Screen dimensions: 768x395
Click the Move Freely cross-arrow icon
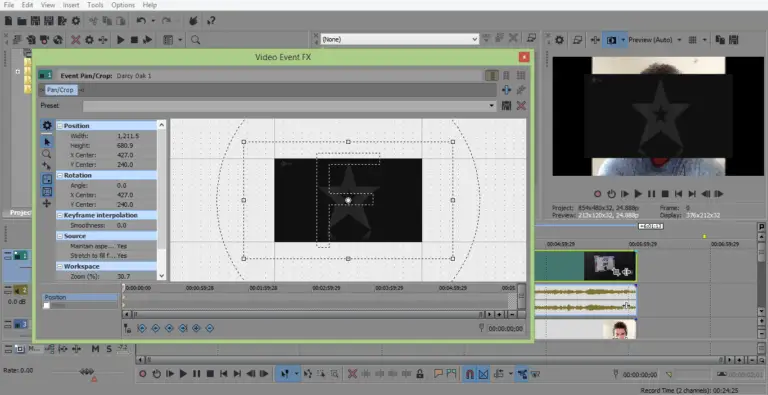coord(47,203)
